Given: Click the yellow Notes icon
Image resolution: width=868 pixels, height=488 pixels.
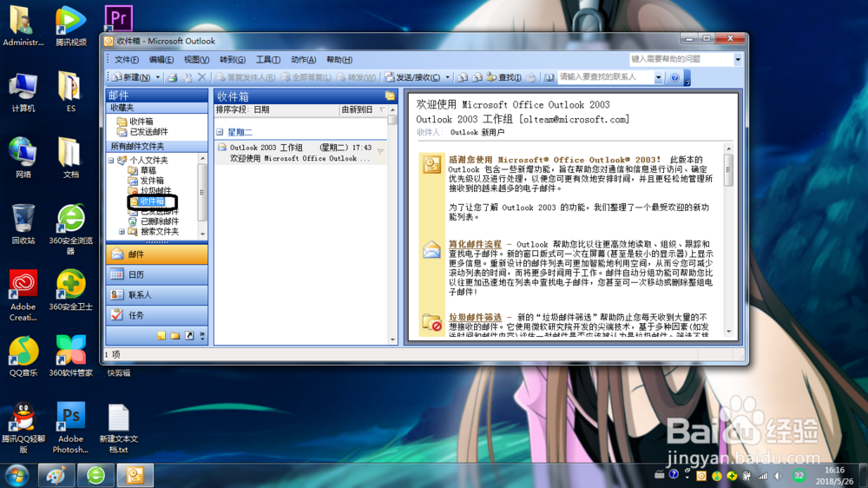Looking at the screenshot, I should click(161, 336).
